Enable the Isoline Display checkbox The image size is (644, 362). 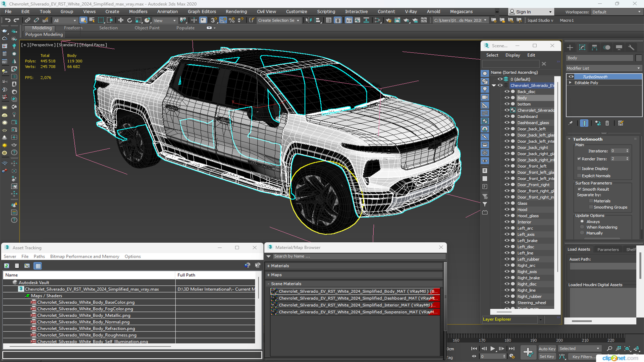[x=579, y=169]
